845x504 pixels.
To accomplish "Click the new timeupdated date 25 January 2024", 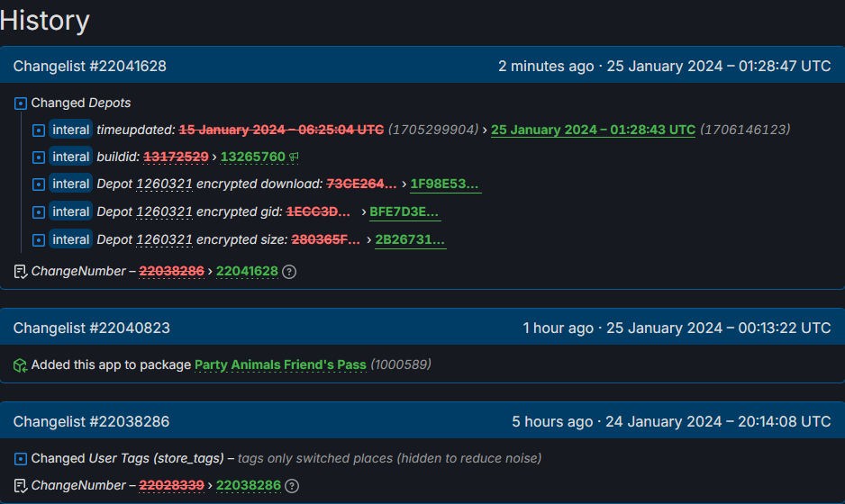I will (x=593, y=130).
